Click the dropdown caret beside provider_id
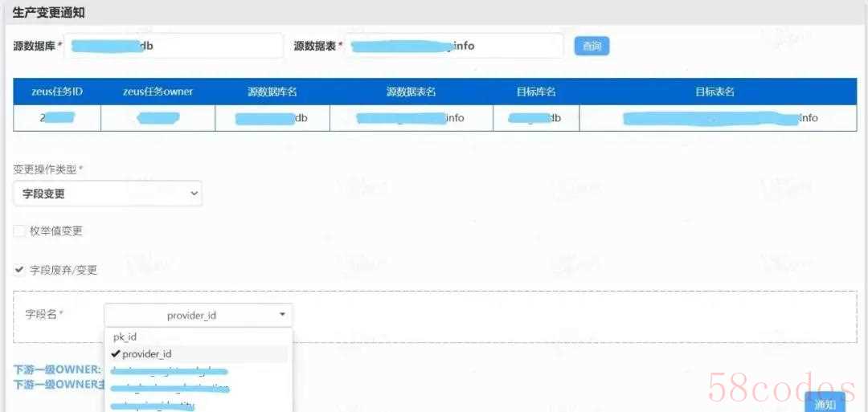Viewport: 868px width, 412px height. click(x=282, y=315)
